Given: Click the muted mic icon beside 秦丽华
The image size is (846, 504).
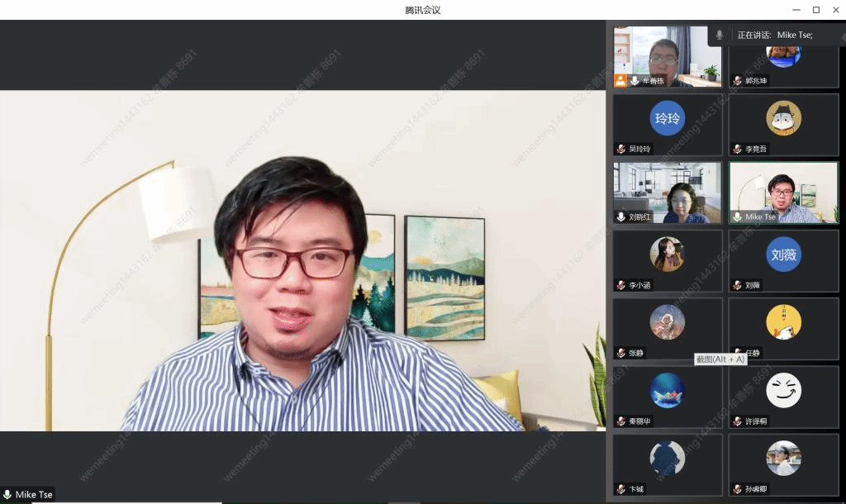Looking at the screenshot, I should (621, 421).
